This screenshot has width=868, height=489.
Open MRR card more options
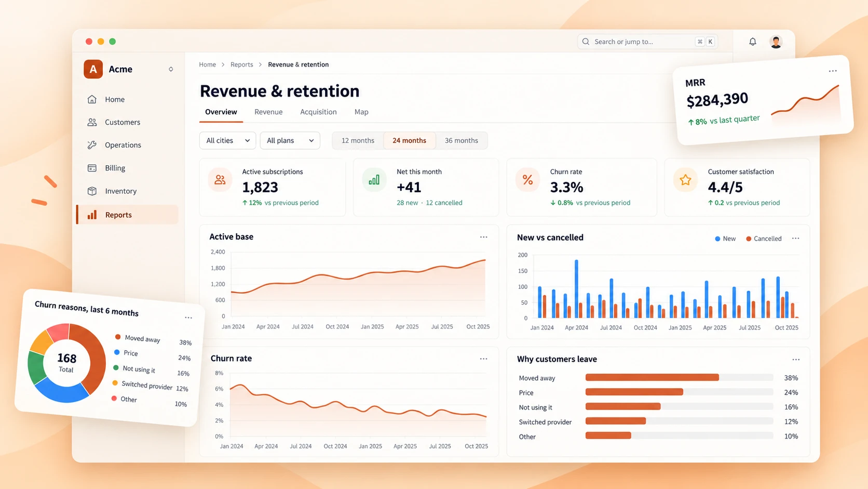[833, 71]
